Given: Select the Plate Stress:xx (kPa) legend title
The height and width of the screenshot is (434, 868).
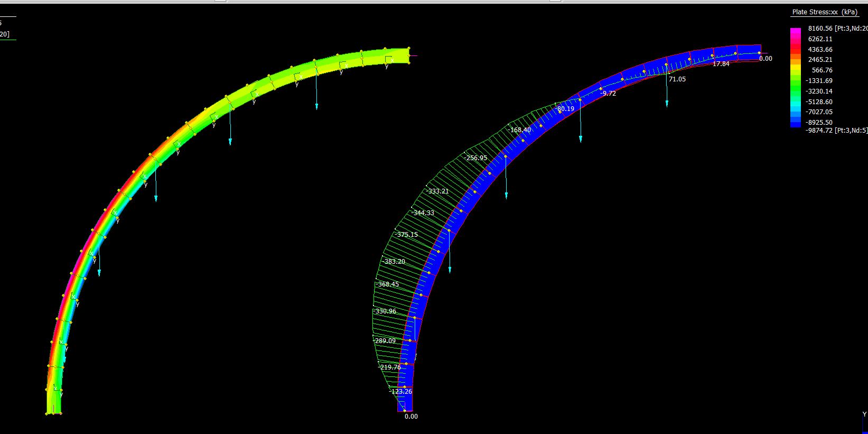Looking at the screenshot, I should (824, 12).
